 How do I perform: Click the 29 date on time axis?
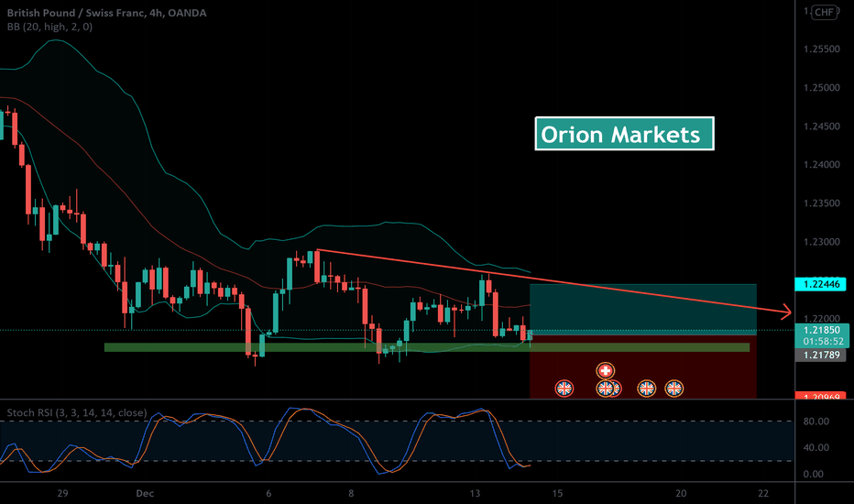click(62, 494)
